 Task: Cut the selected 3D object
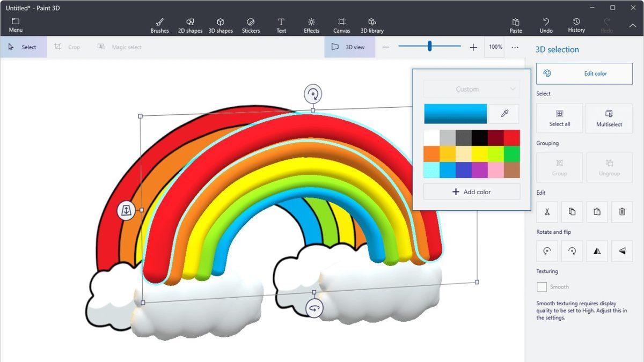click(547, 211)
